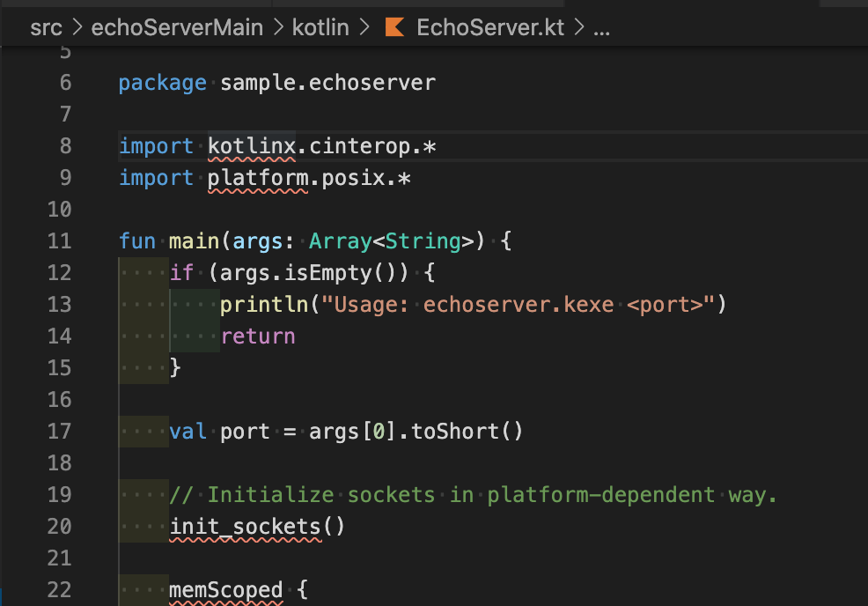
Task: Click the chevron after 'EchoServer.kt' breadcrumb
Action: (579, 27)
